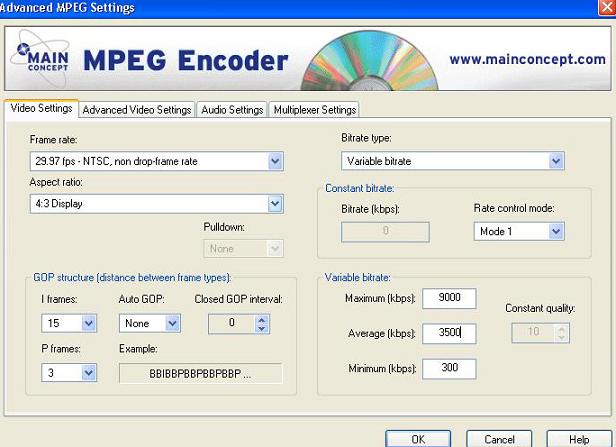
Task: Close the Advanced MPEG Settings dialog
Action: click(607, 7)
